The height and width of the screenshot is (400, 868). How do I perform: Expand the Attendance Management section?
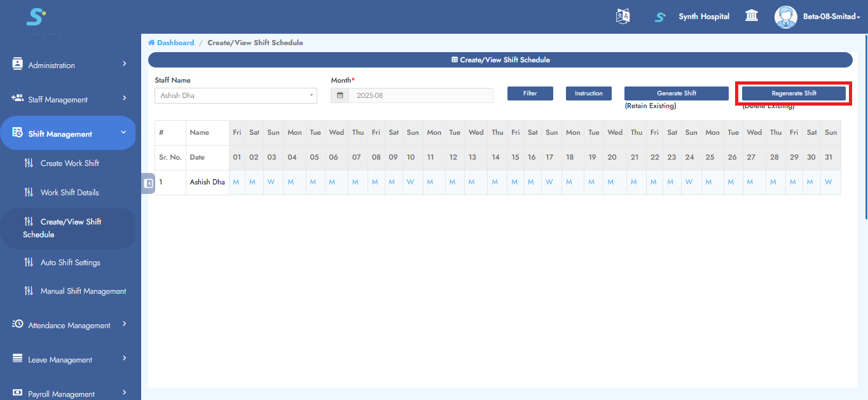[x=69, y=325]
